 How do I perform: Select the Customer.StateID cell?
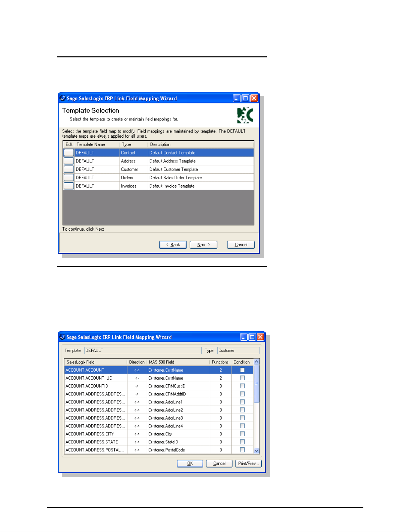[x=178, y=442]
